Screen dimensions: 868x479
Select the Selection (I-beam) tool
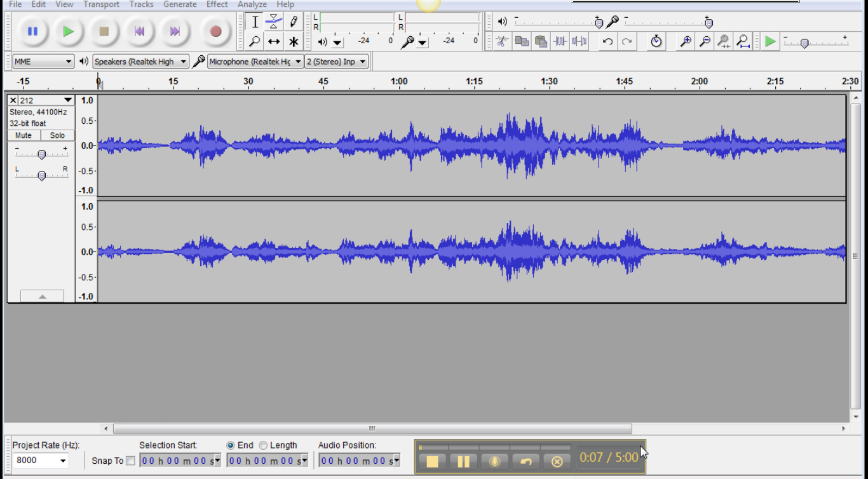pyautogui.click(x=255, y=22)
